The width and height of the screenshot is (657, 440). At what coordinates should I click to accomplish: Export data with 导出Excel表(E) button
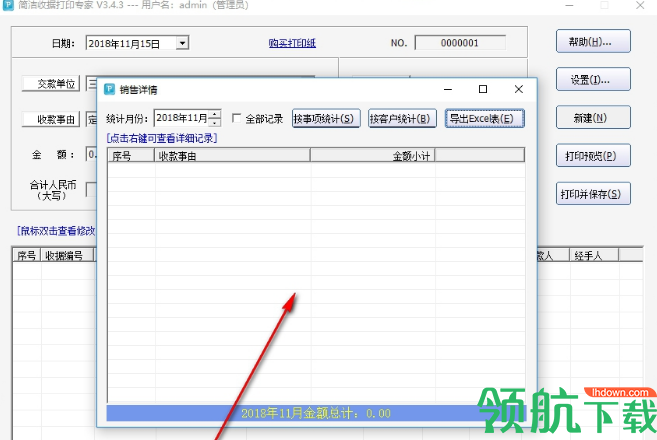(484, 119)
